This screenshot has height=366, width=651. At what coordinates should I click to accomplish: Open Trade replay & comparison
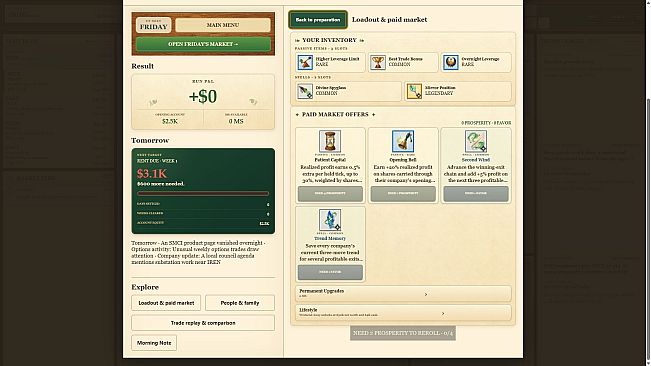point(203,323)
